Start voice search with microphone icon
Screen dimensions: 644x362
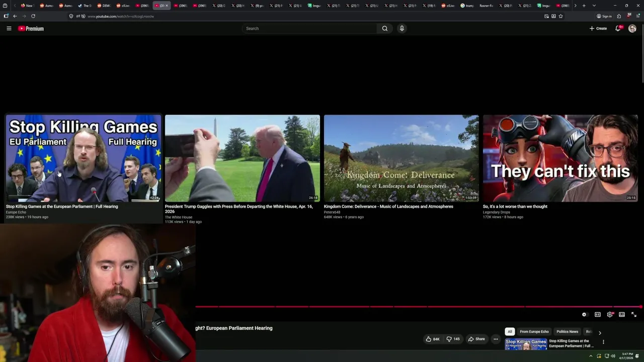pyautogui.click(x=402, y=29)
